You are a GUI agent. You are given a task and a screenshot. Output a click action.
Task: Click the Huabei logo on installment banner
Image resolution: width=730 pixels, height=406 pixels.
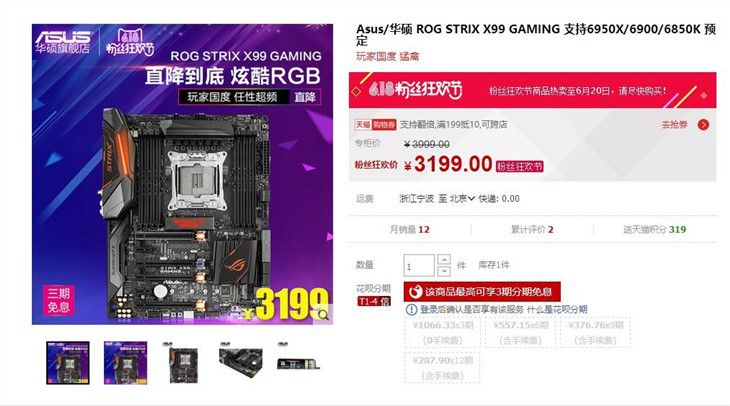click(414, 292)
